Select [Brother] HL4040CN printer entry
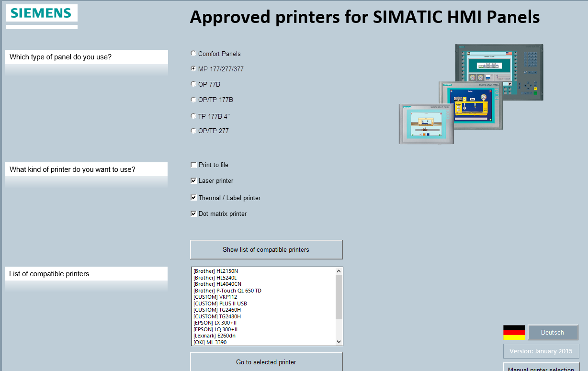Screen dimensions: 588x371 pos(264,284)
